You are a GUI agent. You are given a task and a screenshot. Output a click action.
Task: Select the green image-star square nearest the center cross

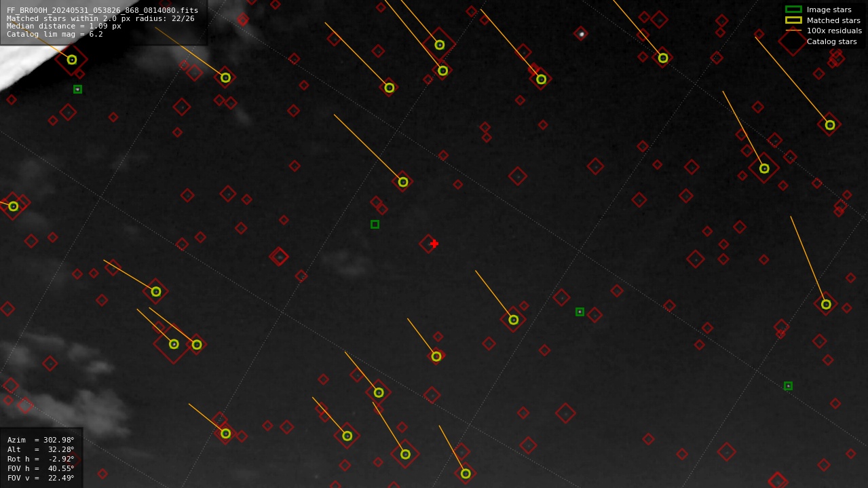point(375,224)
